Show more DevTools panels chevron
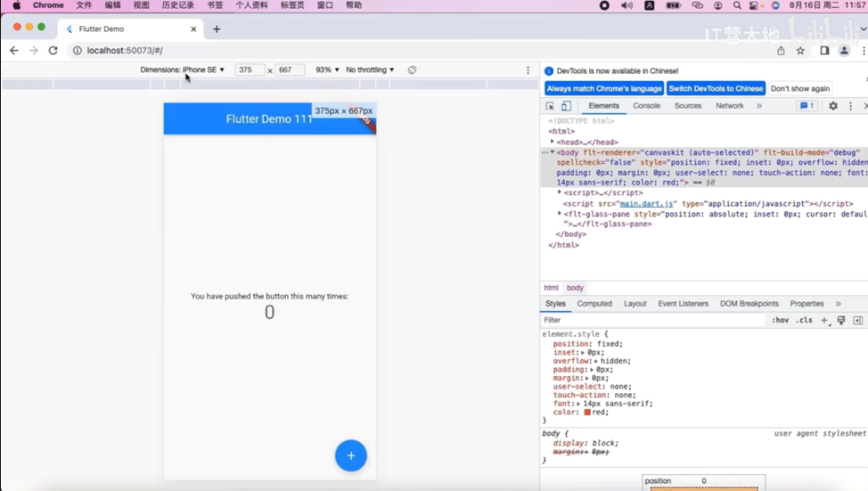 [x=759, y=106]
